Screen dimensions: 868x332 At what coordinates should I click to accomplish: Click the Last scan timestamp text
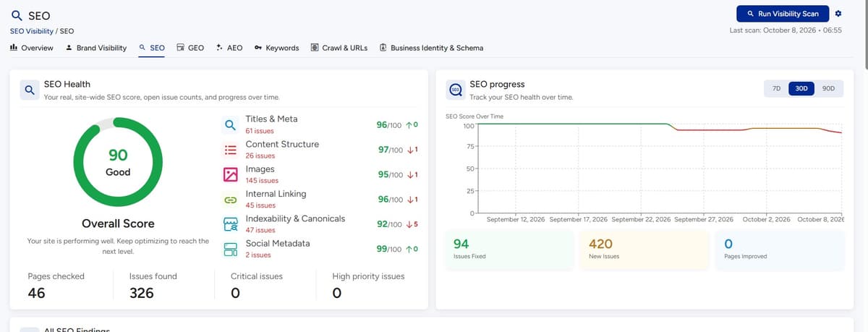786,30
